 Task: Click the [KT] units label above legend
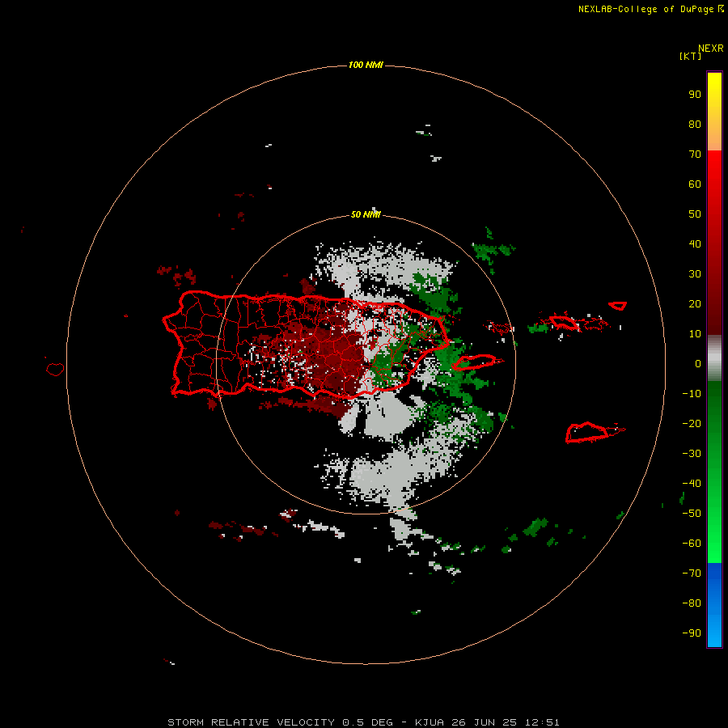(x=690, y=56)
